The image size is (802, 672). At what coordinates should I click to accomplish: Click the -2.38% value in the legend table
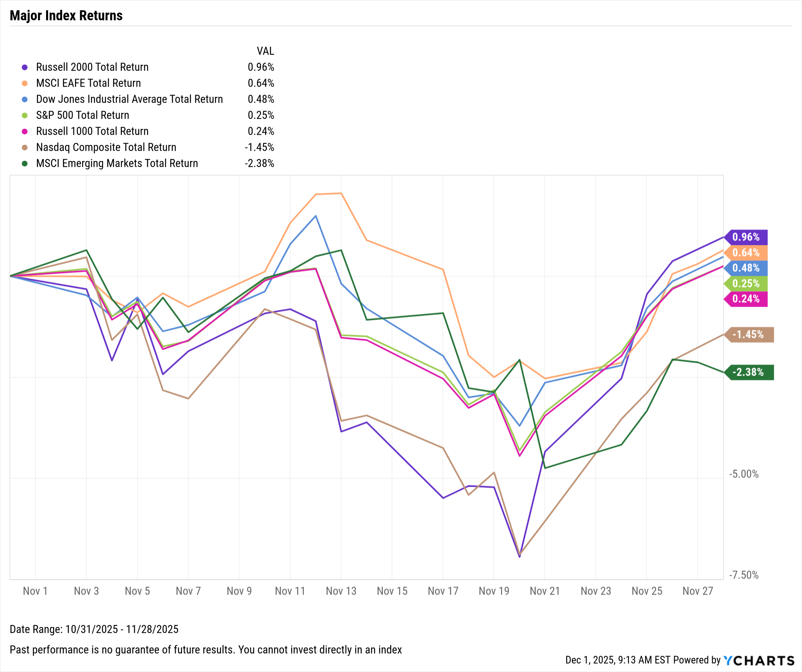tap(260, 164)
